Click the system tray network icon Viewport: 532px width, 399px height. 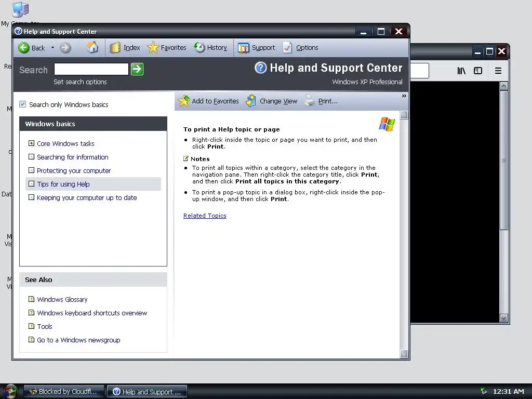coord(484,391)
